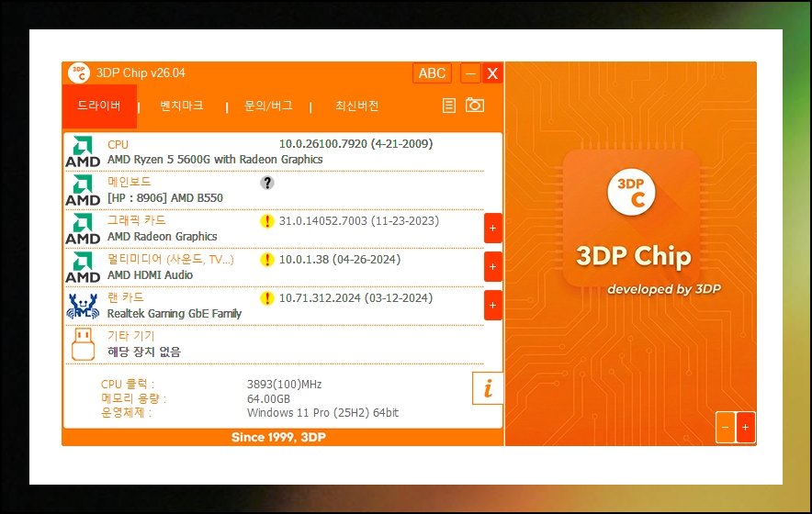Click the AMD logo for CPU row
812x514 pixels.
(x=83, y=151)
